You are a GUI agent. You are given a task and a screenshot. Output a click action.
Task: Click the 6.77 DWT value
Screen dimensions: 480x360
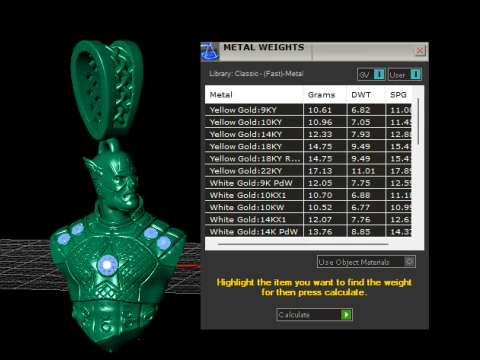click(x=361, y=207)
